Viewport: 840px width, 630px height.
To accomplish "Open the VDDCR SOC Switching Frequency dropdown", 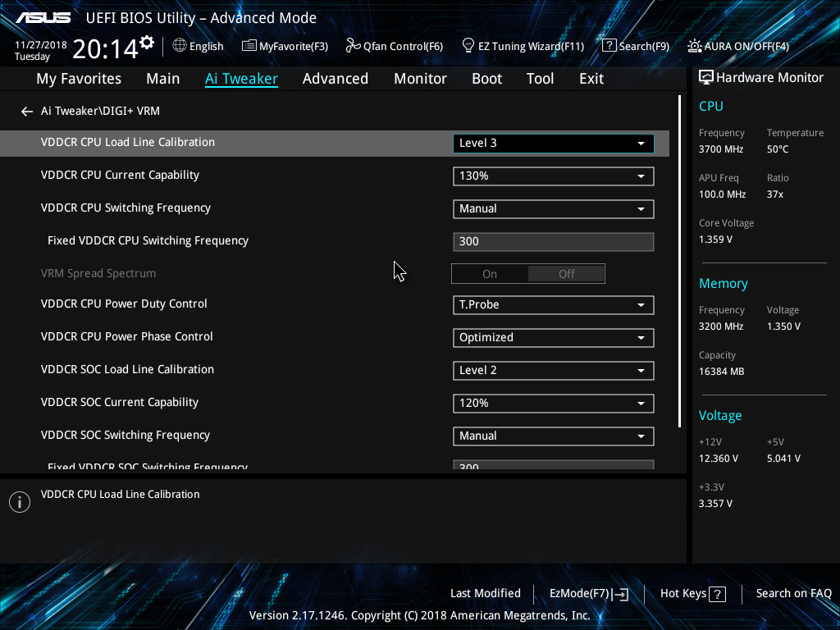I will point(554,436).
